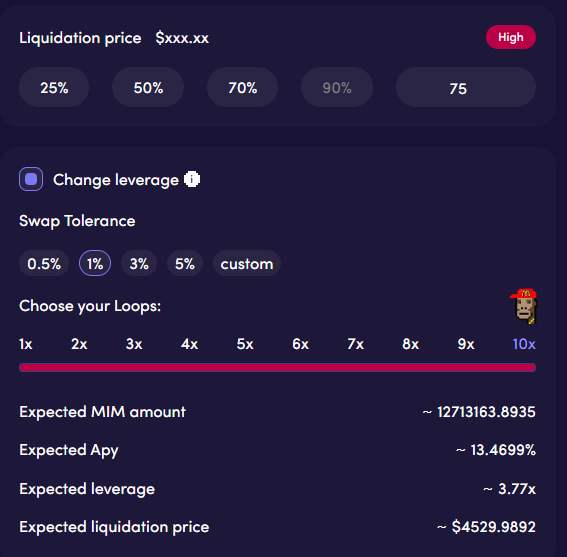Open the custom swap tolerance option

tap(247, 263)
